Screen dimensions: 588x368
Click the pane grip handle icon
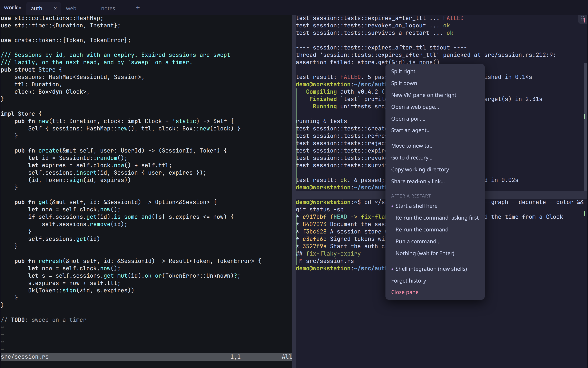[x=582, y=19]
